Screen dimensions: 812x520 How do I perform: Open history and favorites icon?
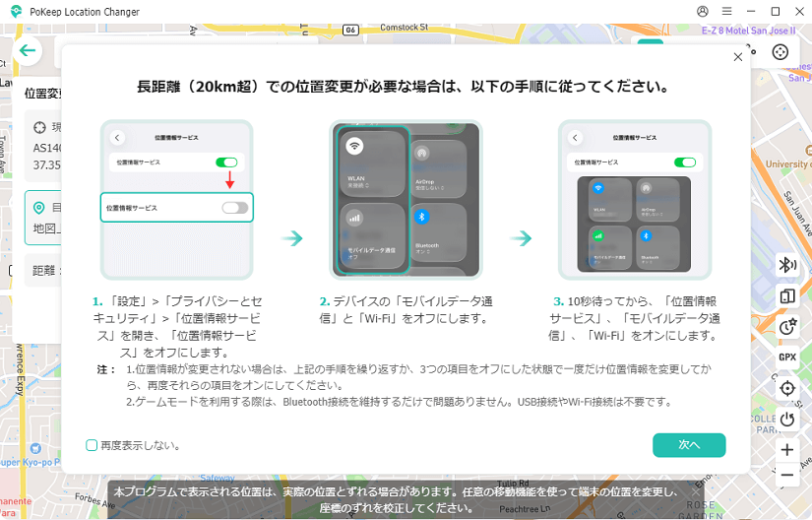pyautogui.click(x=787, y=327)
